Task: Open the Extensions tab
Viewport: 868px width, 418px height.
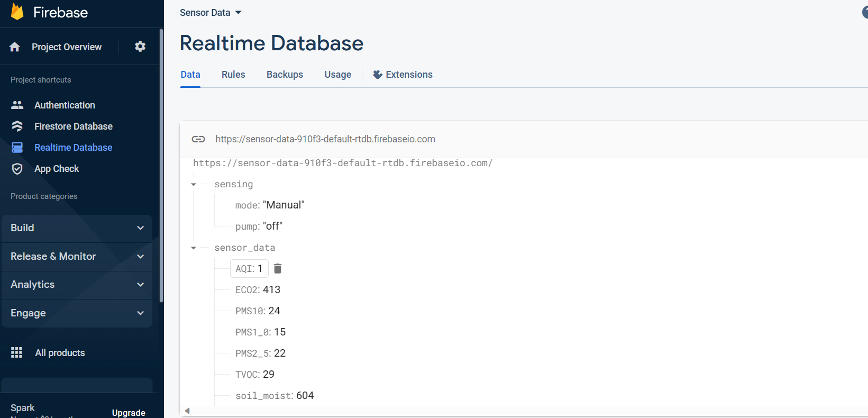Action: pyautogui.click(x=403, y=75)
